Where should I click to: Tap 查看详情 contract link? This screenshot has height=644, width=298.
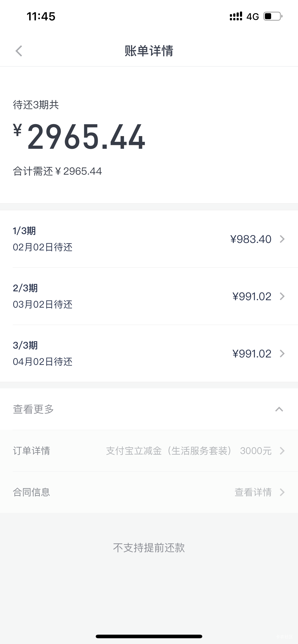click(253, 492)
